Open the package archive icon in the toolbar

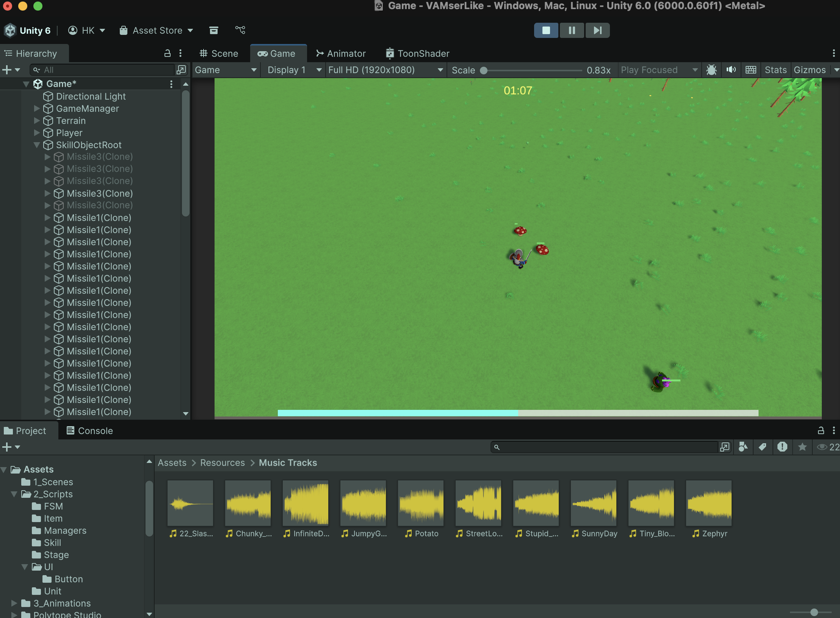click(x=214, y=30)
